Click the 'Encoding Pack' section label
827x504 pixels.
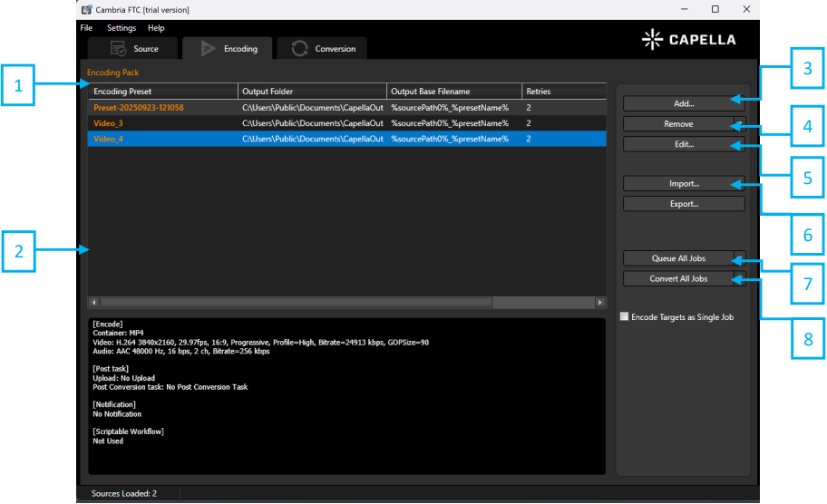click(112, 73)
